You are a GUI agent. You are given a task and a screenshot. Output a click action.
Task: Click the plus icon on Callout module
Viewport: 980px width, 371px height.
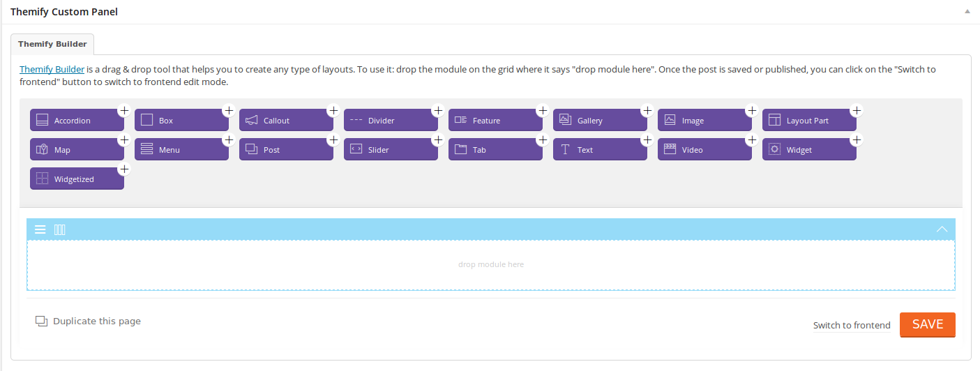click(x=333, y=110)
